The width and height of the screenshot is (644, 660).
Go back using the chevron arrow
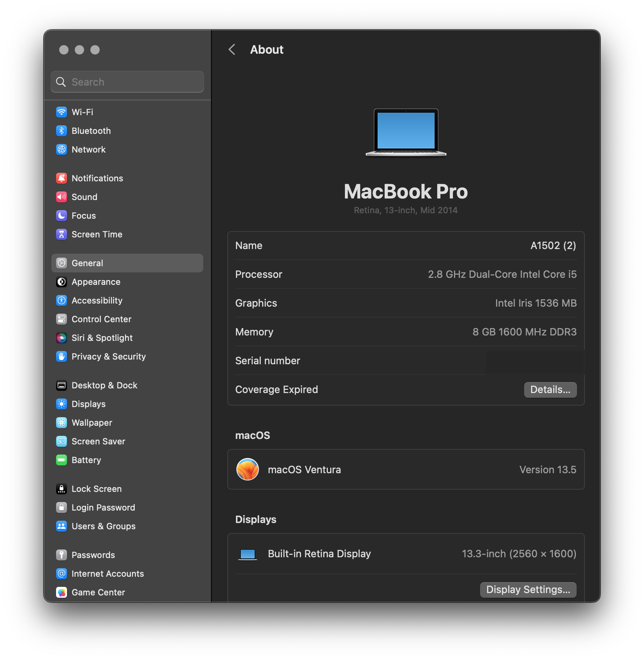pos(232,49)
